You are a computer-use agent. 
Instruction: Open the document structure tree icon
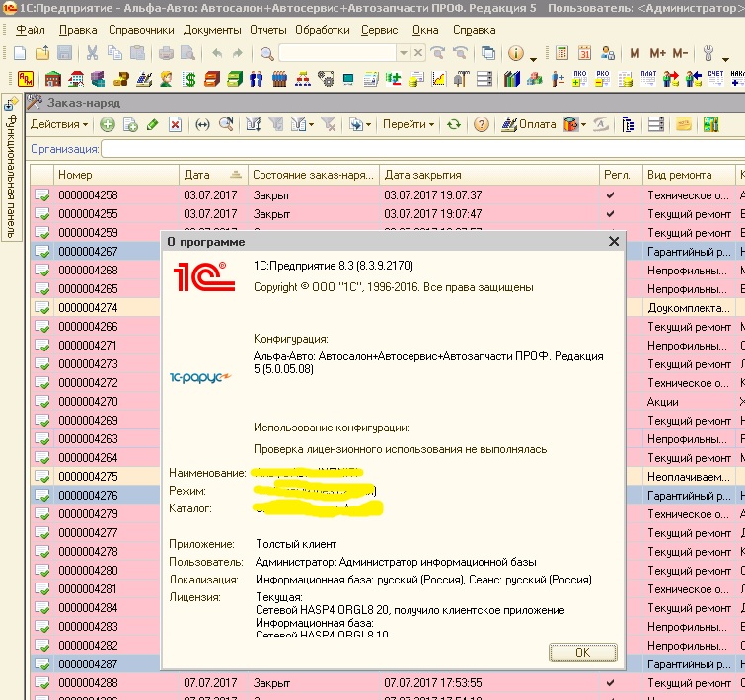coord(629,124)
